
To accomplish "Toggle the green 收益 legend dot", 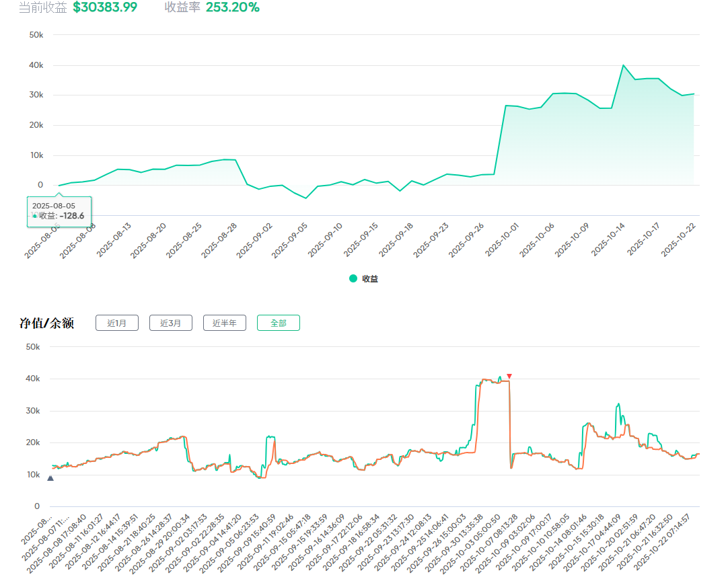I will [353, 278].
